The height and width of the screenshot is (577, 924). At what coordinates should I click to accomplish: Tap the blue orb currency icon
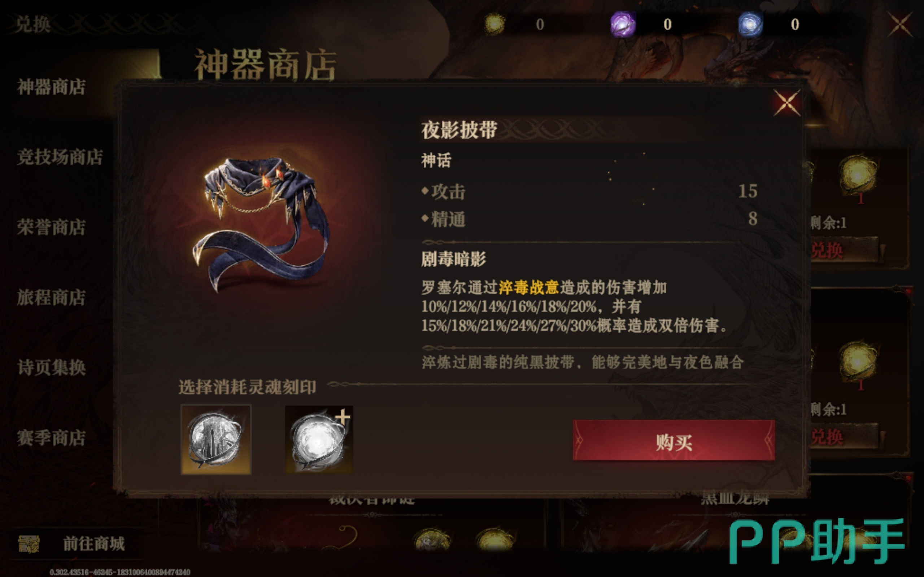click(750, 24)
